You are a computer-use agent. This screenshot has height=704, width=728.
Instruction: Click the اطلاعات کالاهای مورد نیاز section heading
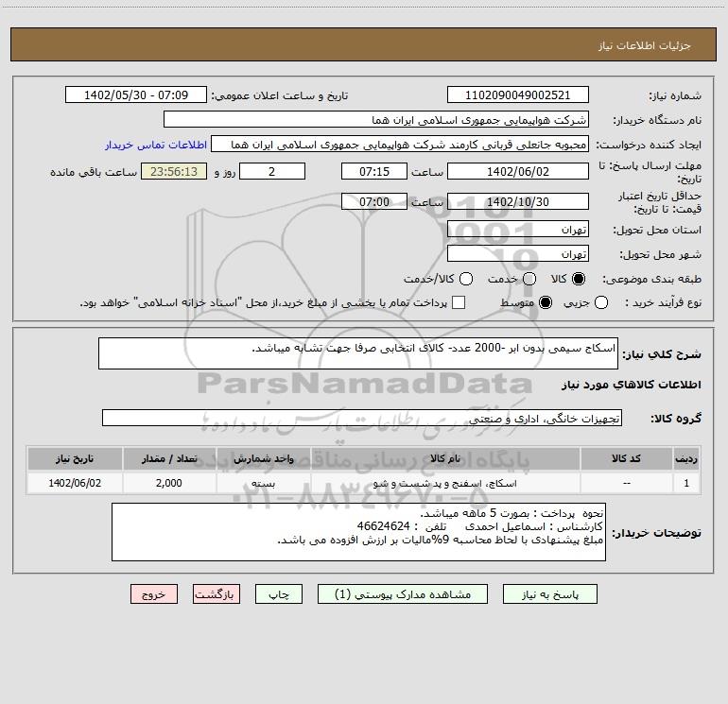631,385
